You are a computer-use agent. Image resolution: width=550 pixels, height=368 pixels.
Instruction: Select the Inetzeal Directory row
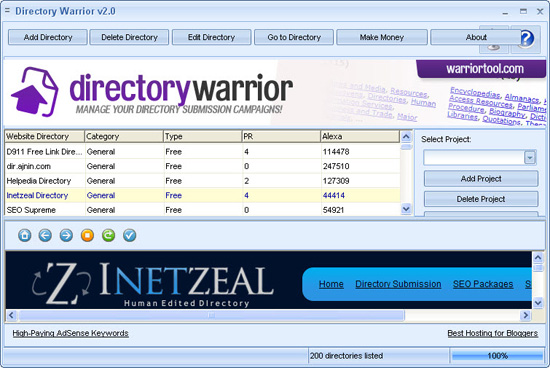[202, 195]
